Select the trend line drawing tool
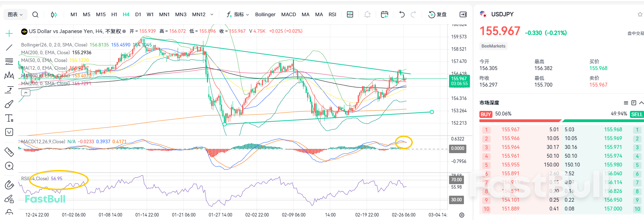Image resolution: width=644 pixels, height=220 pixels. tap(9, 48)
